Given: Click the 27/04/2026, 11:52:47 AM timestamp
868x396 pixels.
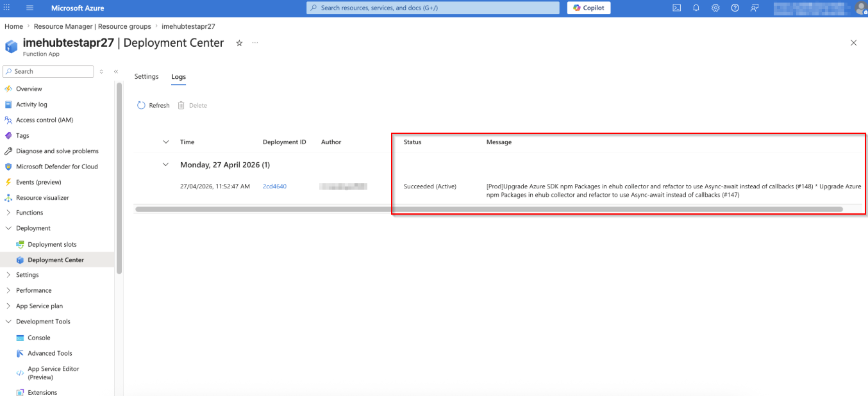Looking at the screenshot, I should point(215,186).
